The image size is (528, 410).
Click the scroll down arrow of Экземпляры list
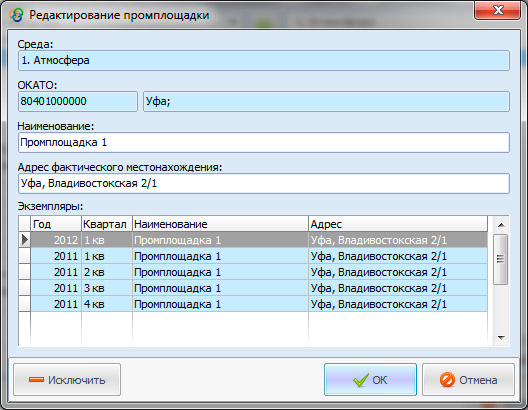pyautogui.click(x=501, y=337)
